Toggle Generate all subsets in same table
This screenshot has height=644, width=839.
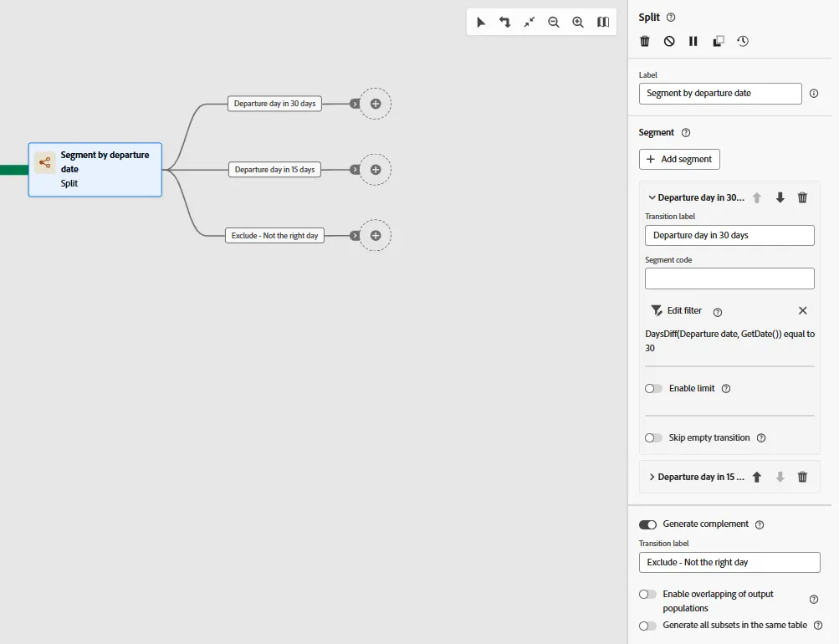(647, 626)
